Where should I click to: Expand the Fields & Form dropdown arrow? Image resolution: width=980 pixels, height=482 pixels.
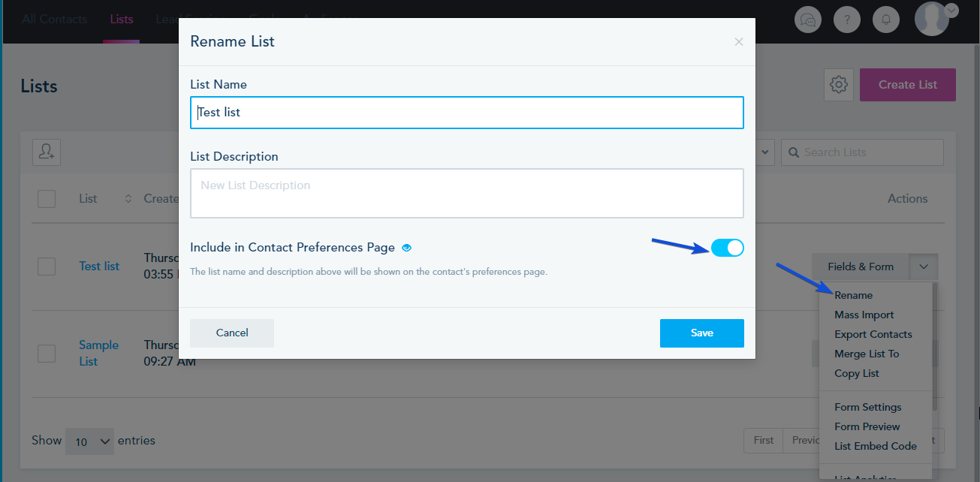pyautogui.click(x=924, y=267)
